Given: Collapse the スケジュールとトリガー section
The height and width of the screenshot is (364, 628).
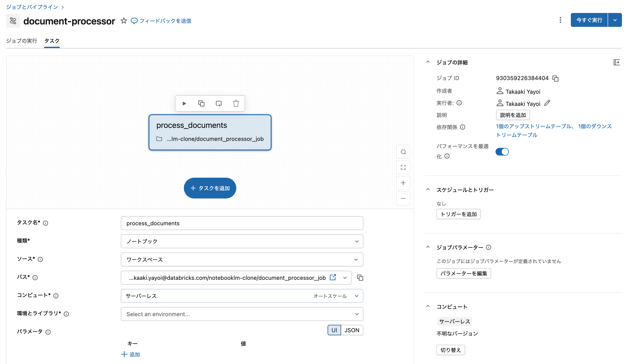Looking at the screenshot, I should pos(428,190).
